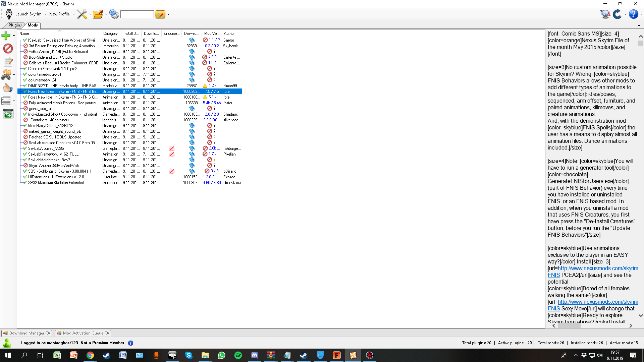Open the wrench and screwdriver Tools icon
Image resolution: width=644 pixels, height=362 pixels.
82,14
